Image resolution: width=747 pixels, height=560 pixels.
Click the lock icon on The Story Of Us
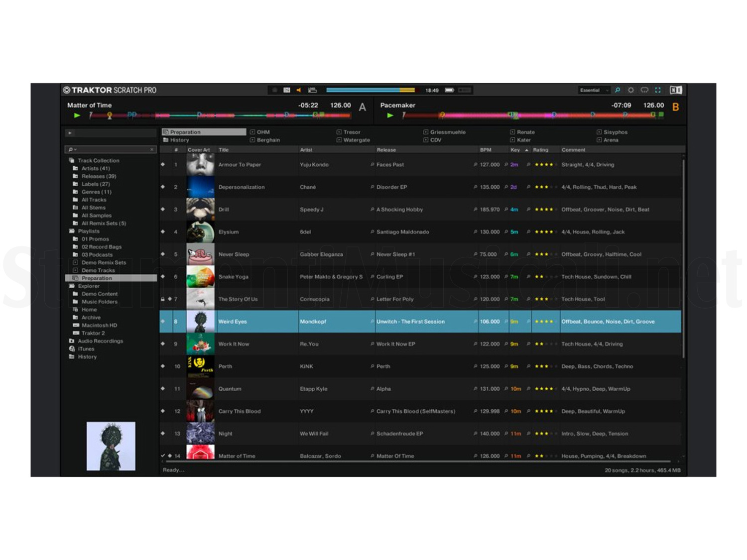point(163,299)
